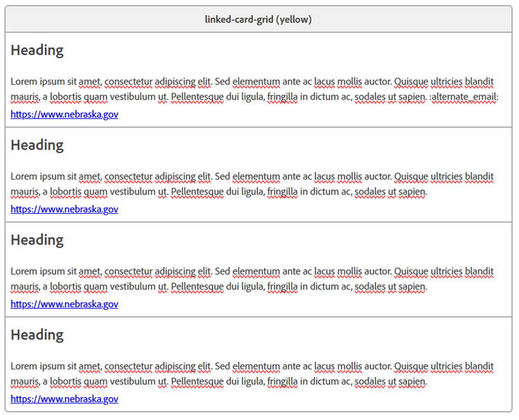Click "Pellentesque" in the second card's paragraph
The width and height of the screenshot is (519, 420).
197,192
